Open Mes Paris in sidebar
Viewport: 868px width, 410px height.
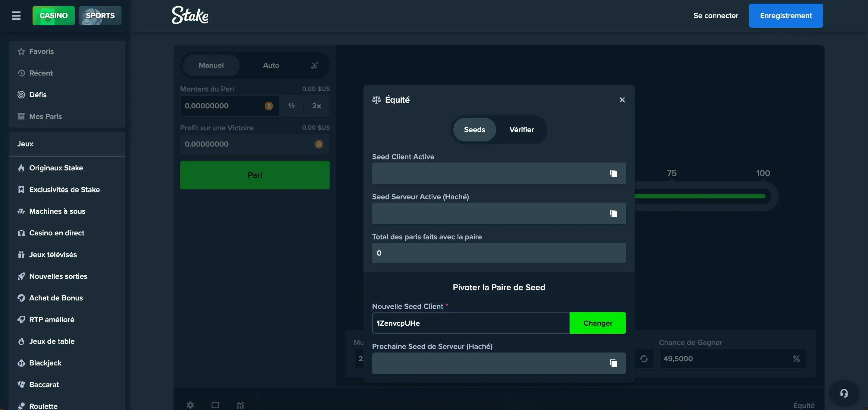coord(67,116)
